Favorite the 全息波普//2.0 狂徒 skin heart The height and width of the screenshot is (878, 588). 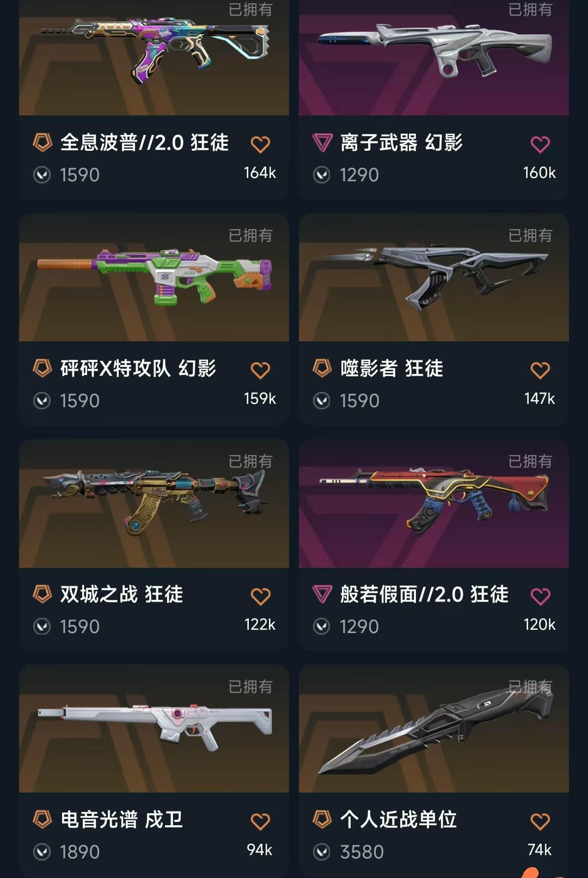[x=260, y=144]
